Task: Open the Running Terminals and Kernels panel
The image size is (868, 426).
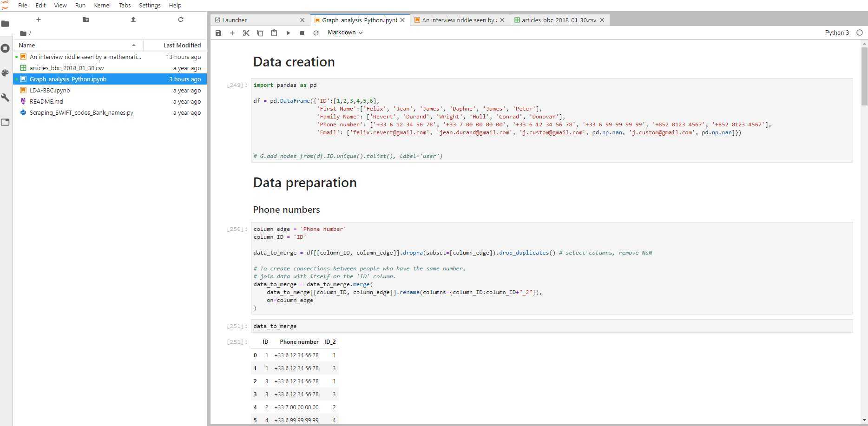Action: [5, 48]
